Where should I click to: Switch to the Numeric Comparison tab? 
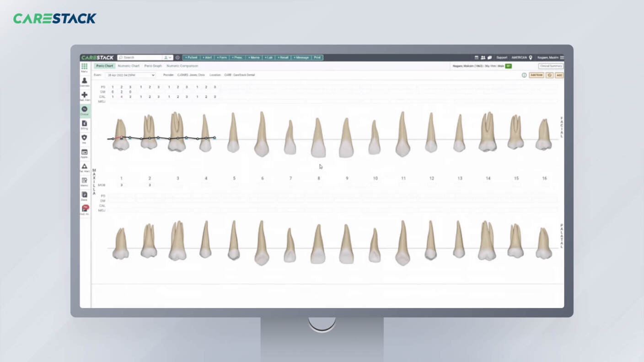click(182, 66)
